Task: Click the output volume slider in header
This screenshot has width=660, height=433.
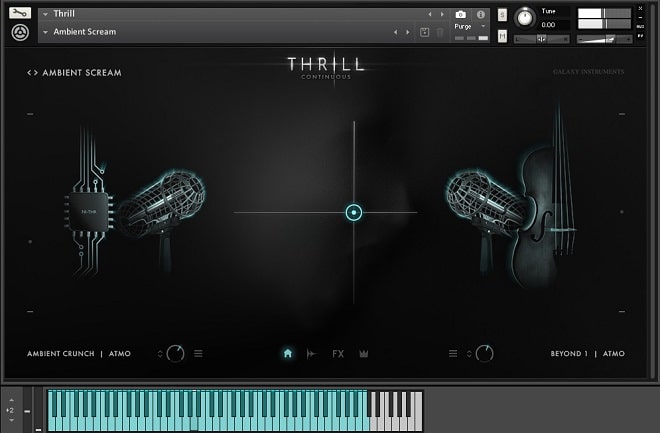Action: coord(604,39)
